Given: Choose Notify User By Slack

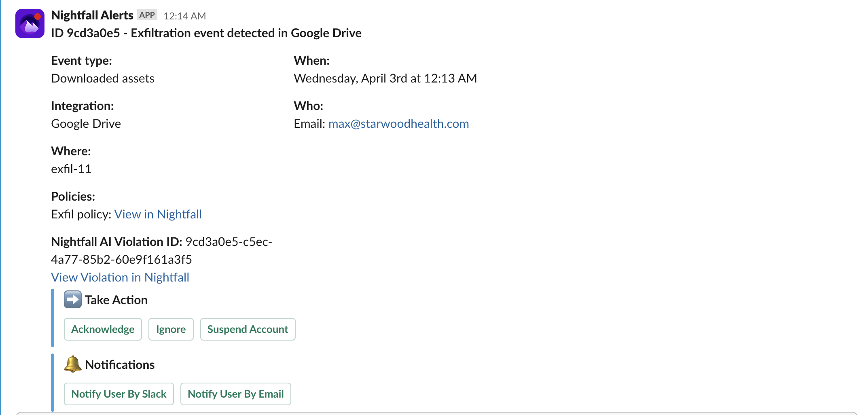Looking at the screenshot, I should click(119, 394).
